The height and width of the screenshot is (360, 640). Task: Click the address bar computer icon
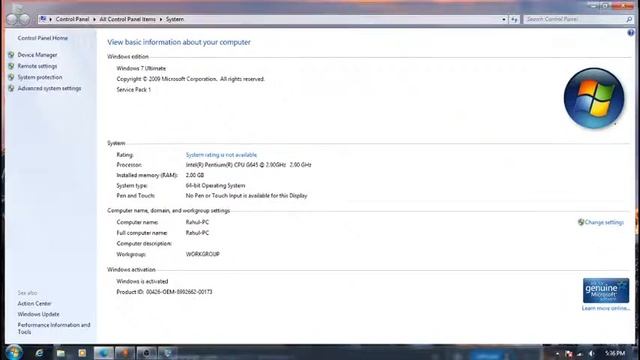click(x=43, y=19)
